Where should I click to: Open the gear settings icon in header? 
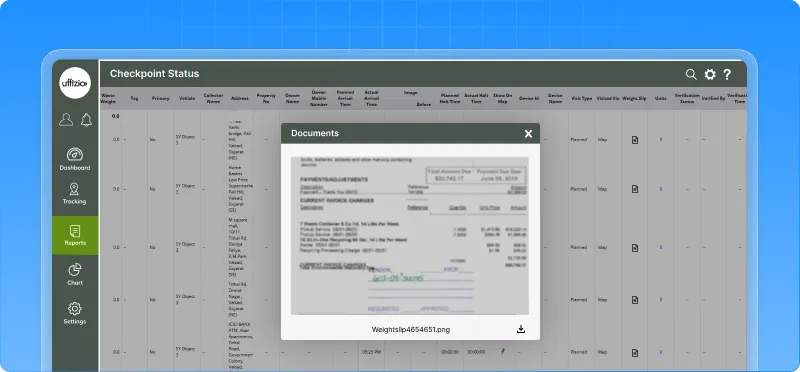pyautogui.click(x=710, y=75)
